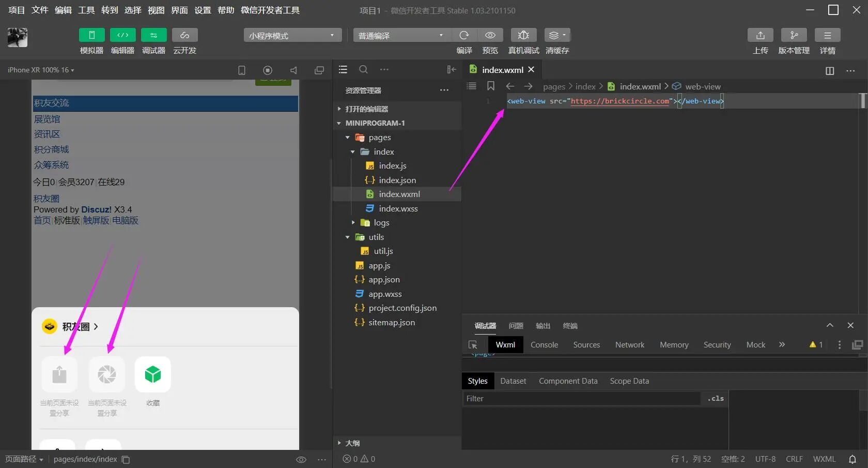Screen dimensions: 868x468
Task: Click the 展览馆 link in simulator
Action: [47, 119]
